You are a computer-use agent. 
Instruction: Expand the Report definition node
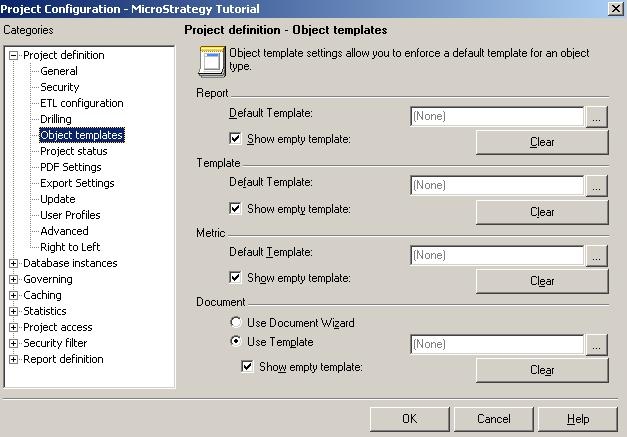click(x=13, y=359)
